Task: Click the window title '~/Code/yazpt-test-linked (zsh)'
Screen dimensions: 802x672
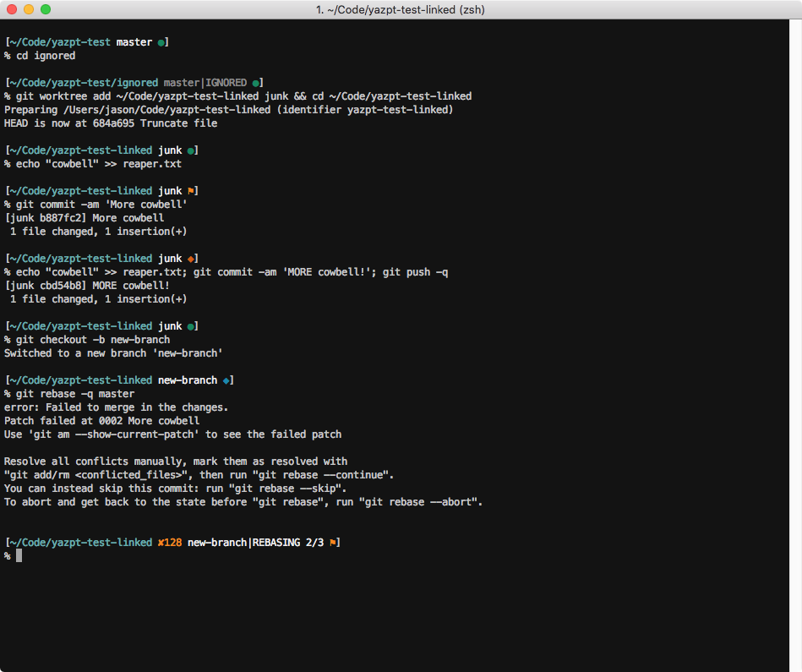Action: (x=401, y=9)
